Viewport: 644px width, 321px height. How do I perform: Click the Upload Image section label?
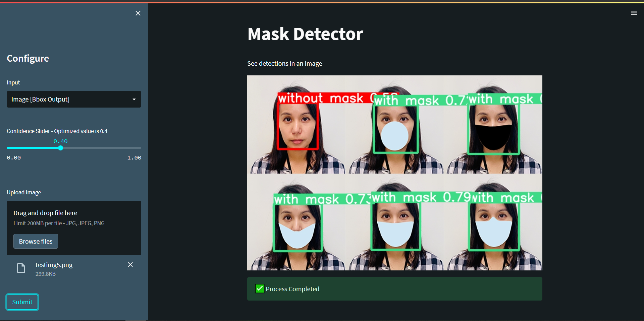[x=24, y=192]
